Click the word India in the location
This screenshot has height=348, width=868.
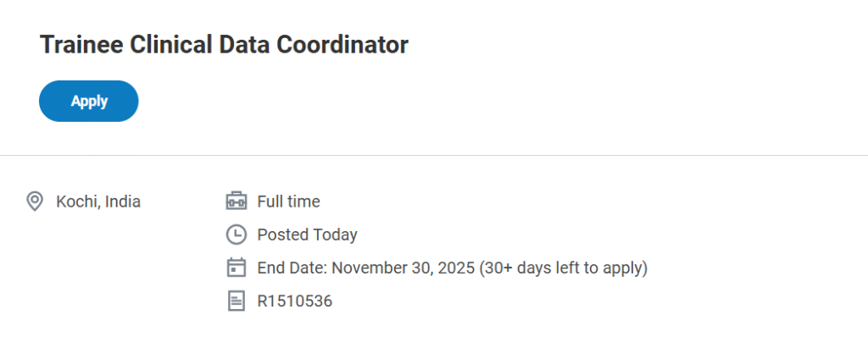click(123, 202)
